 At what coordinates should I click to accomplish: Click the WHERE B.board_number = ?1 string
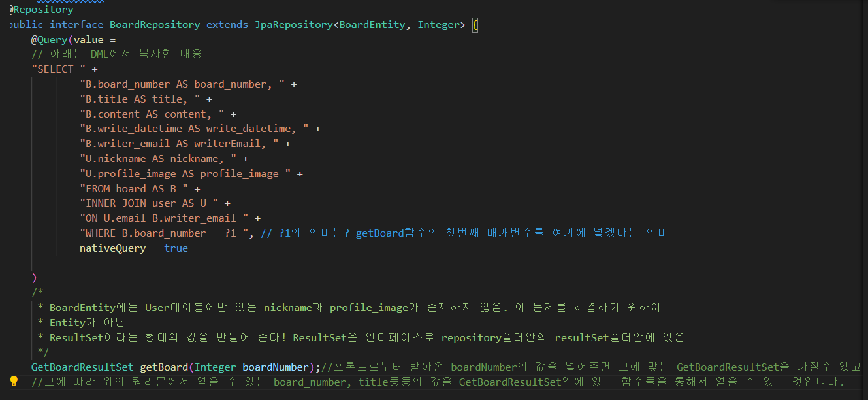(164, 233)
